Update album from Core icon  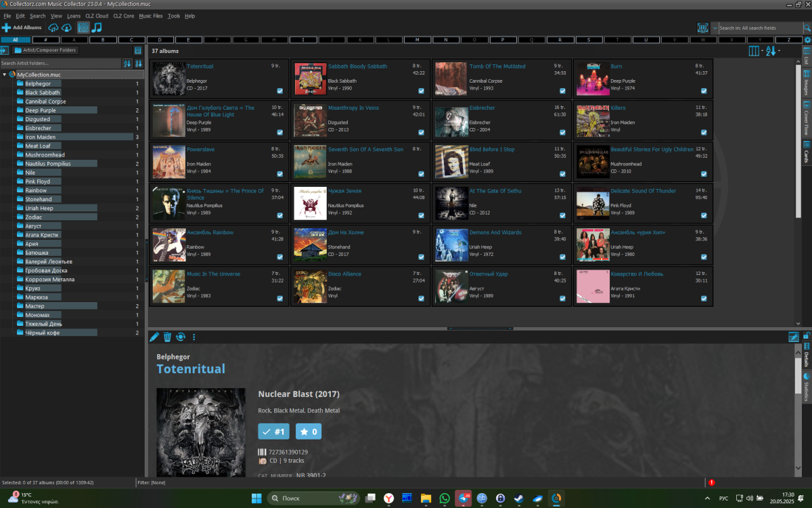tap(181, 337)
